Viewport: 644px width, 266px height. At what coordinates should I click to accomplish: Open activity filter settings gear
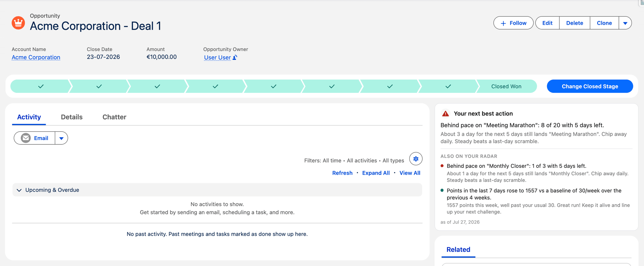pyautogui.click(x=416, y=159)
